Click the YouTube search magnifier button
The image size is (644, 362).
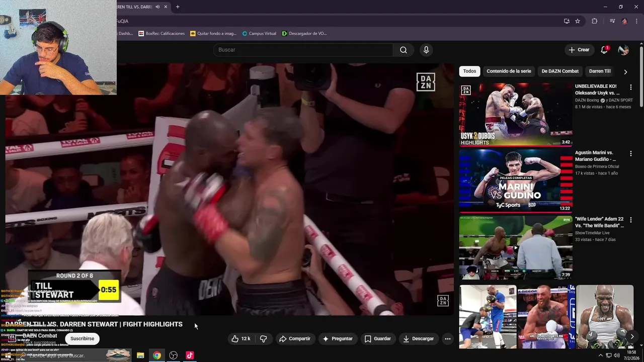coord(404,50)
